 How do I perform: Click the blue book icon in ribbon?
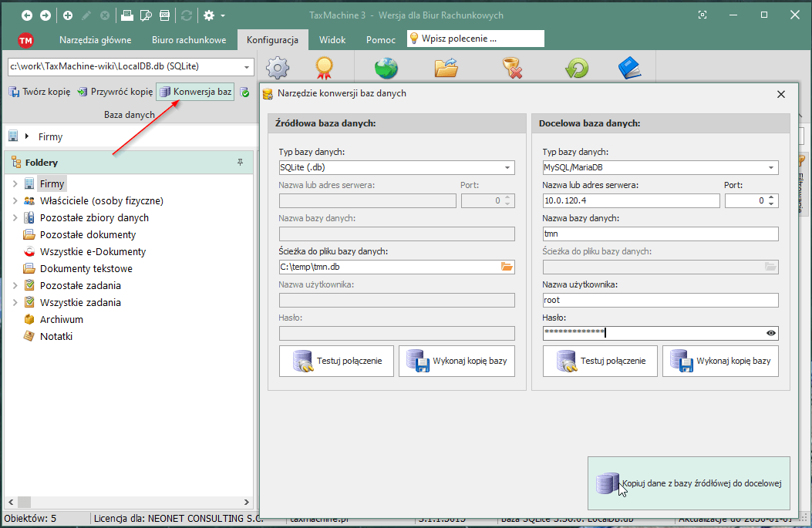pyautogui.click(x=629, y=69)
